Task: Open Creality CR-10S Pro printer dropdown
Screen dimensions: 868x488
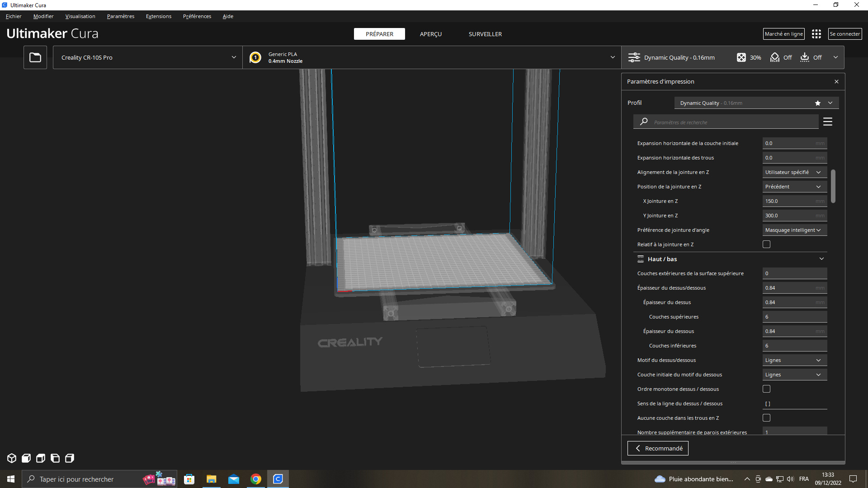Action: 148,57
